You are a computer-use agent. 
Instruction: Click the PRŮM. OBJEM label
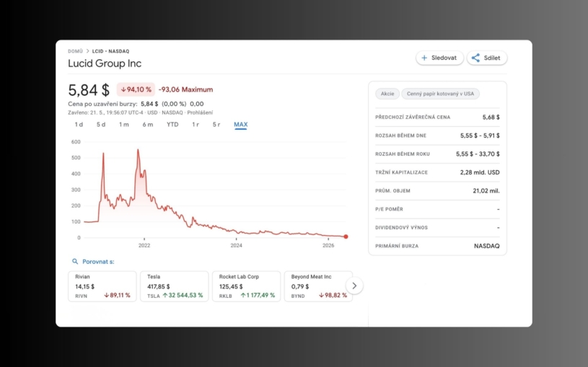pos(392,191)
